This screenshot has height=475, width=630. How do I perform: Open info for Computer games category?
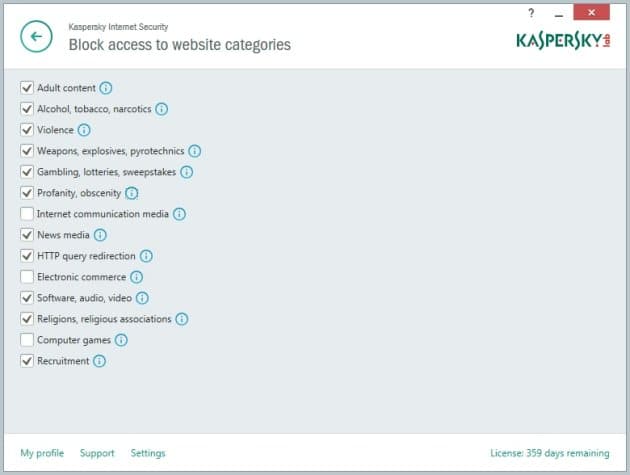tap(121, 340)
